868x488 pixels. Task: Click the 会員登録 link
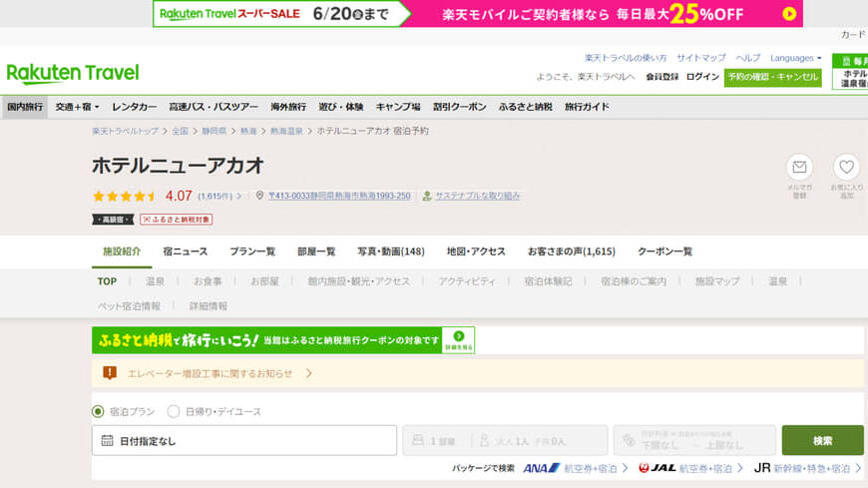[x=662, y=77]
